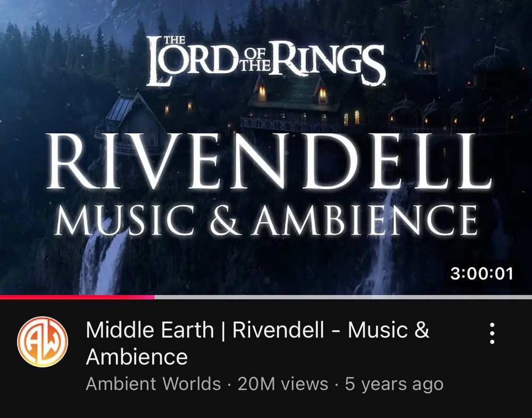This screenshot has height=418, width=532.
Task: Click the '20M views' metadata text
Action: [282, 384]
